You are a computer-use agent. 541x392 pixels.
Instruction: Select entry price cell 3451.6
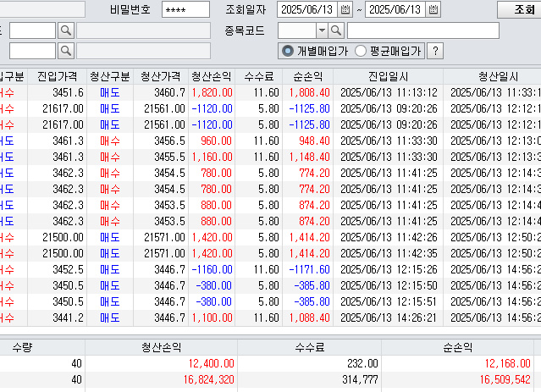point(58,92)
